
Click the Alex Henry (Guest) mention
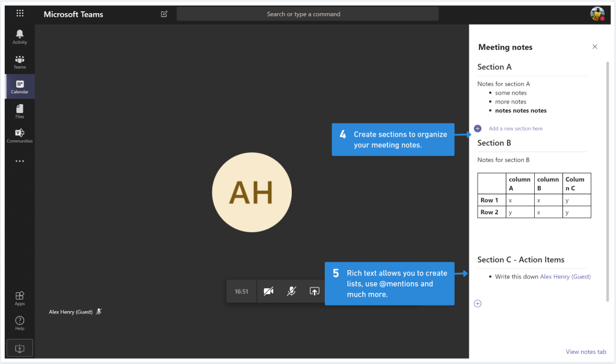(565, 277)
